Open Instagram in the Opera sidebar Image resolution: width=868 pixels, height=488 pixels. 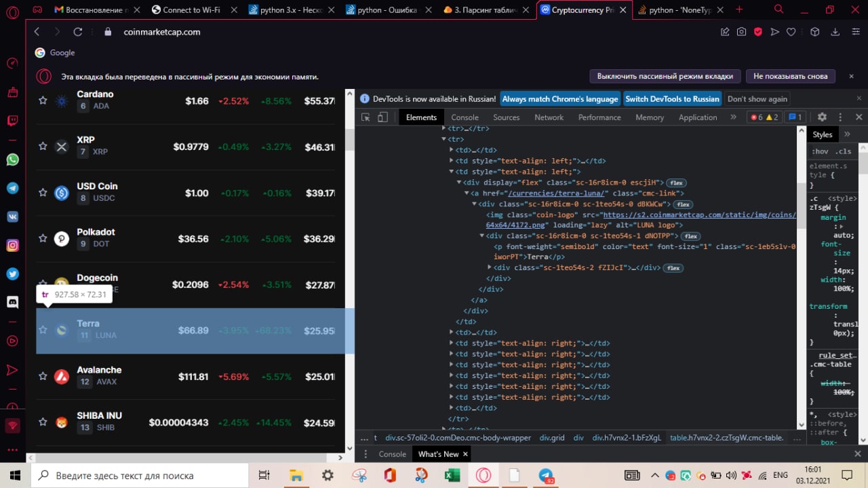(x=12, y=245)
